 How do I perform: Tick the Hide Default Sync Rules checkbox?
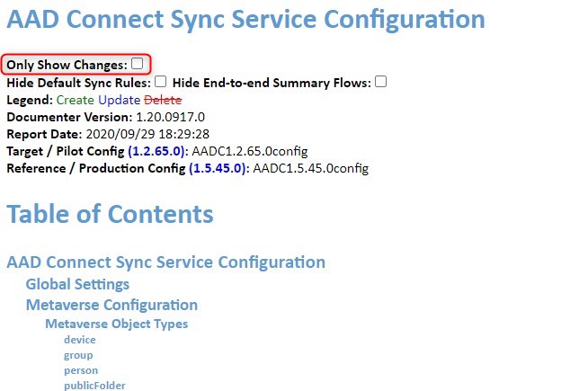click(161, 82)
